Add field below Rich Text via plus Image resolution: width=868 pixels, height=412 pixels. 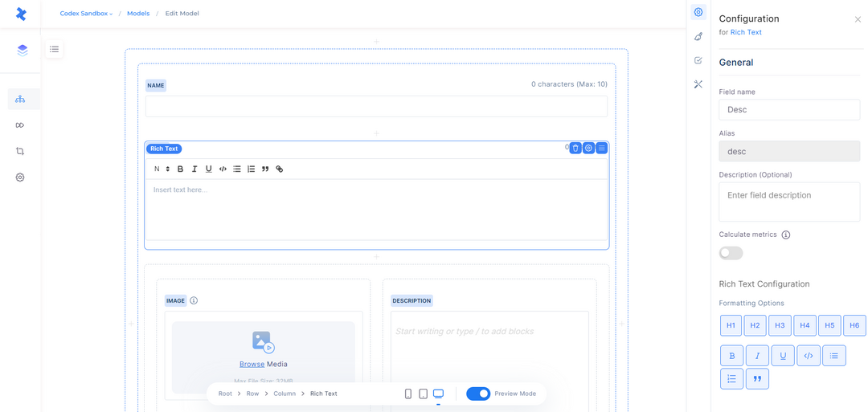click(376, 257)
